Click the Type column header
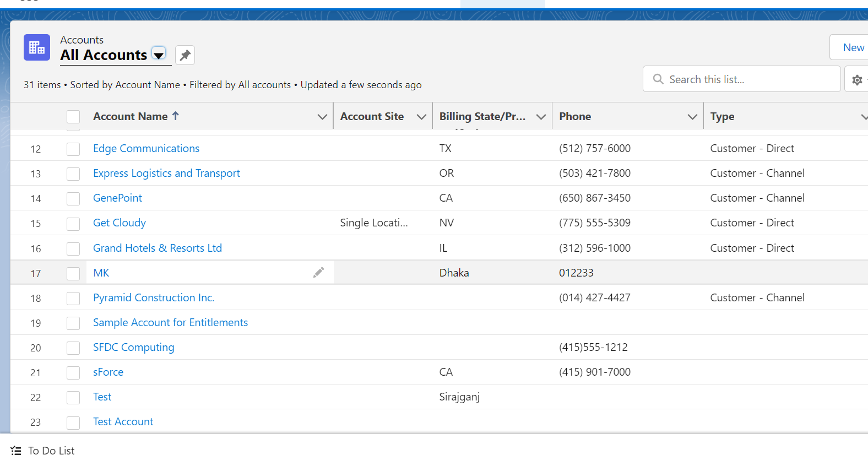The height and width of the screenshot is (455, 868). pos(722,116)
